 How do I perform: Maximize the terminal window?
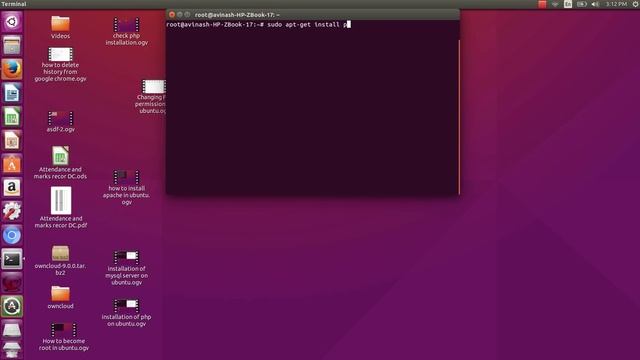(187, 14)
